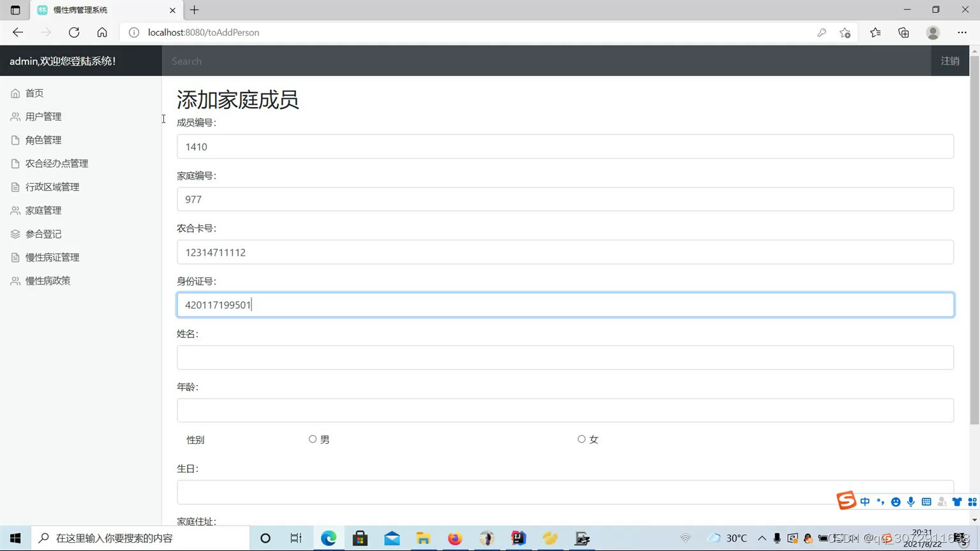
Task: Click the Sogou input method logo
Action: (846, 501)
